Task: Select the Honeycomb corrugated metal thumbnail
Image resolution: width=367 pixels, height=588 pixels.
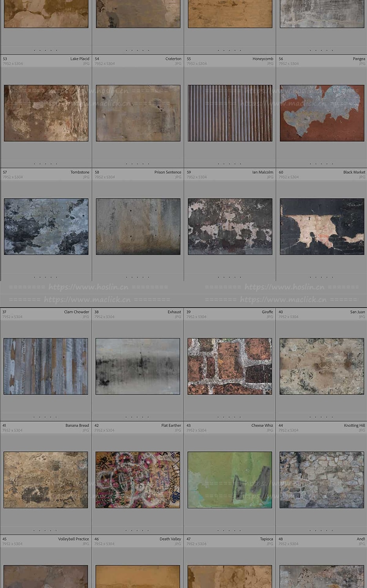Action: [x=230, y=113]
